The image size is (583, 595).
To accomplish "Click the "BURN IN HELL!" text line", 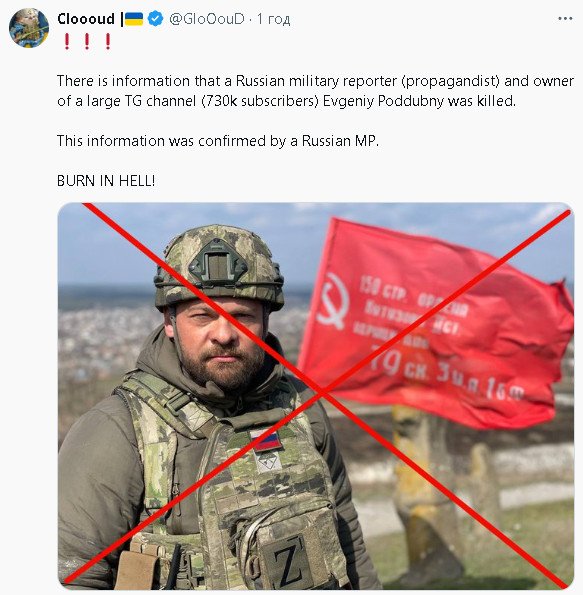I will click(x=106, y=181).
